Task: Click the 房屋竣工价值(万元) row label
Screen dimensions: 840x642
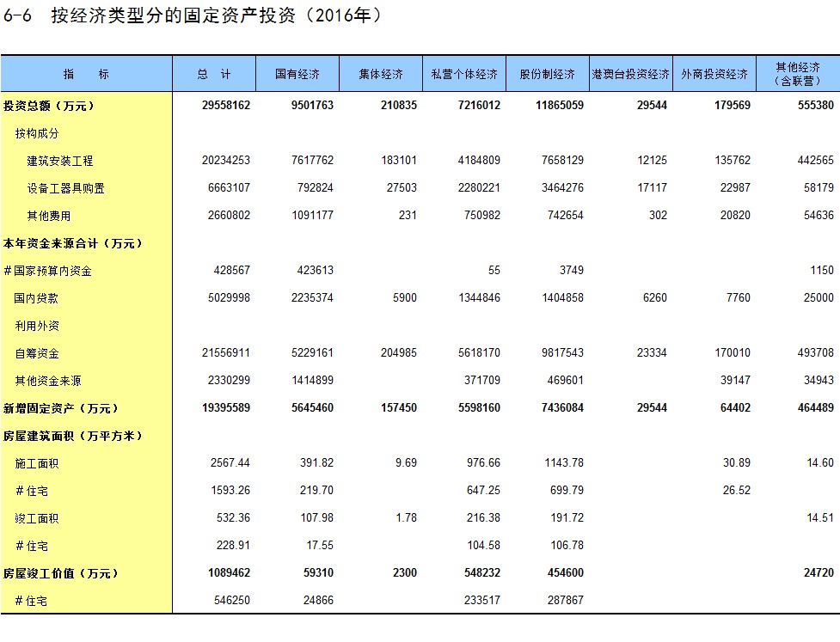Action: pyautogui.click(x=60, y=573)
